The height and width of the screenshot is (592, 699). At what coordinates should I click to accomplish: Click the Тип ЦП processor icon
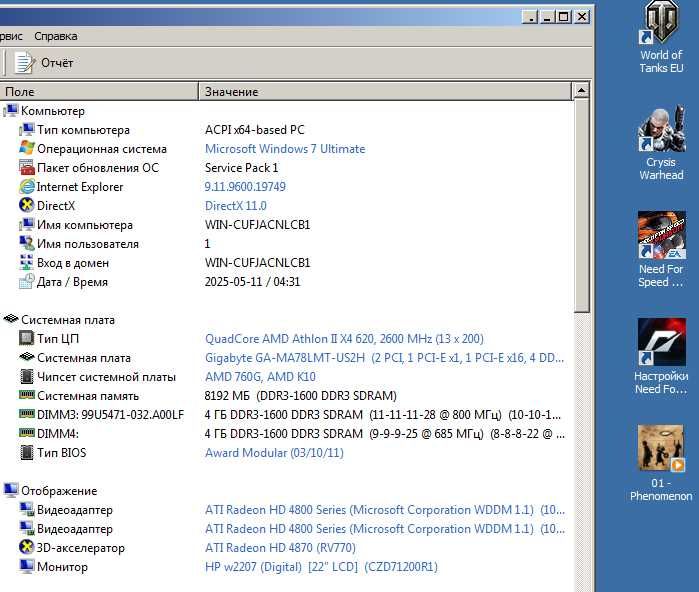[27, 338]
